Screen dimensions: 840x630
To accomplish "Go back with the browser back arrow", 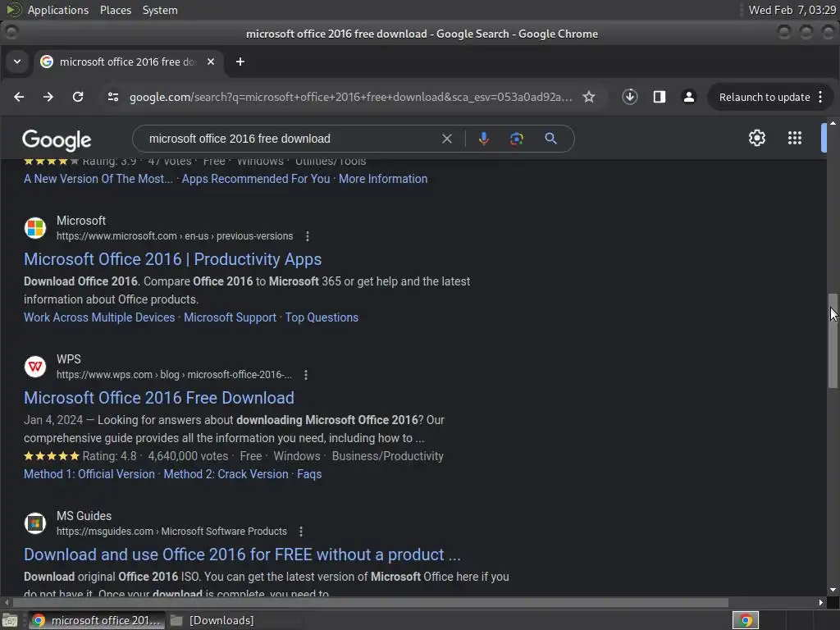I will 19,97.
